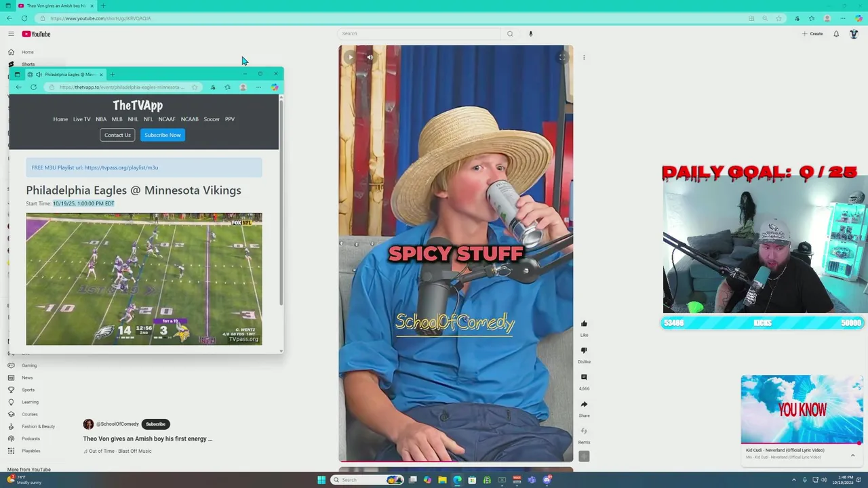868x488 pixels.
Task: Click Live TV in TheTVApp navigation
Action: tap(81, 119)
